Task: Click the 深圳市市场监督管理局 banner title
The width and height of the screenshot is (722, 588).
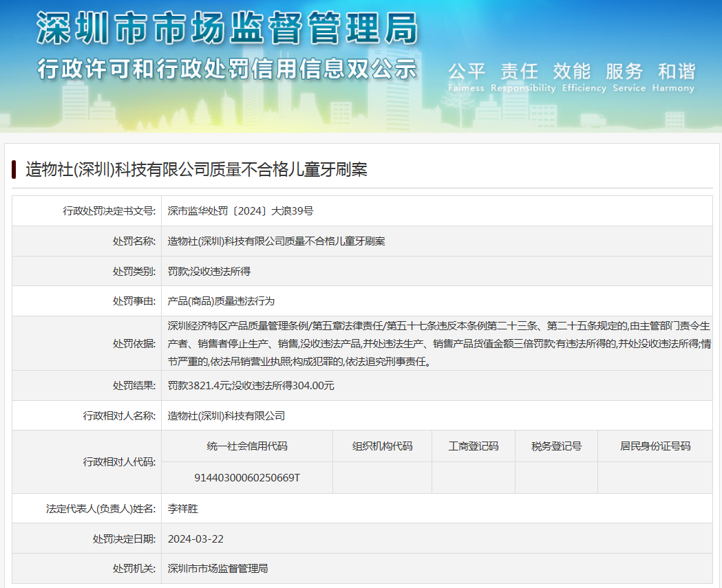Action: (227, 28)
